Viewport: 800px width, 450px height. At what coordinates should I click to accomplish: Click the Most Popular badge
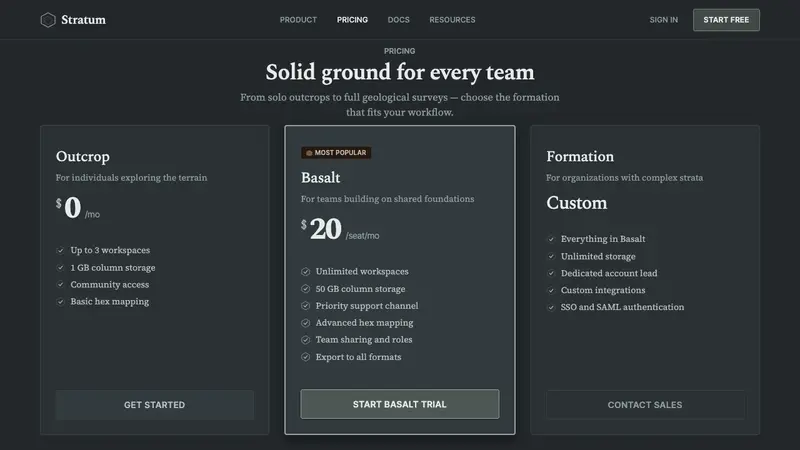pyautogui.click(x=336, y=153)
